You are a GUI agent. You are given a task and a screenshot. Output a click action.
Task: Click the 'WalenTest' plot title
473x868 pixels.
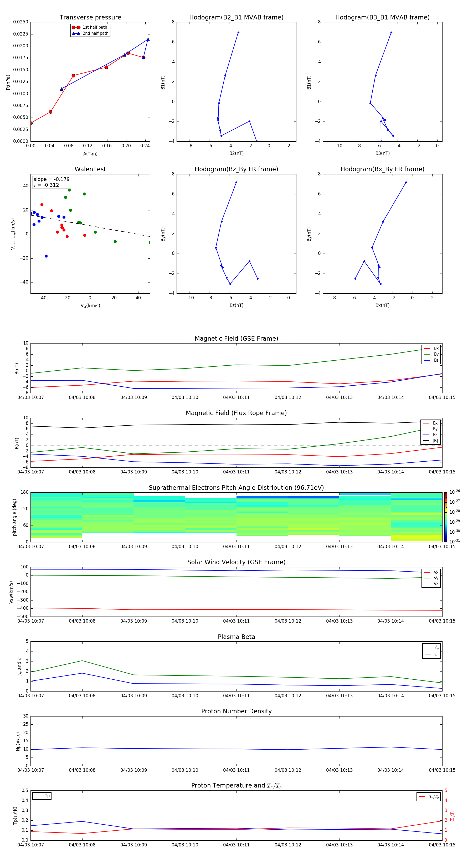[90, 169]
